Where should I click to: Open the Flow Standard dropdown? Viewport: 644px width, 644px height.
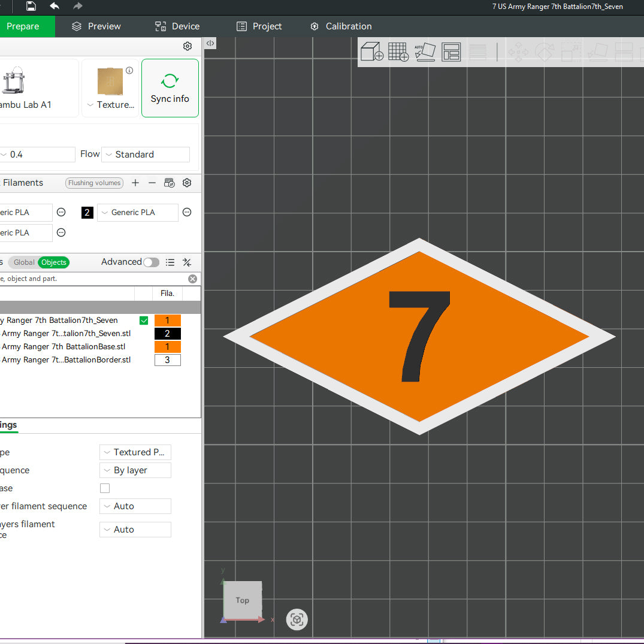click(x=146, y=155)
